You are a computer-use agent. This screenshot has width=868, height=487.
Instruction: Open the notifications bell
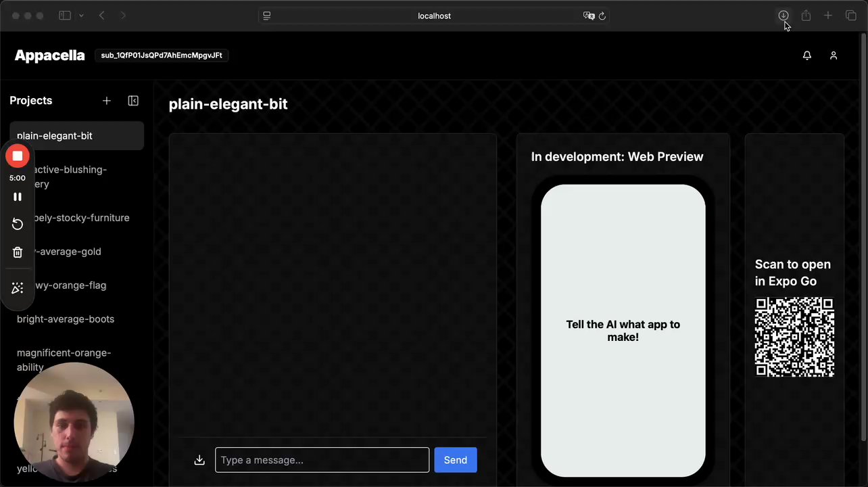click(806, 55)
